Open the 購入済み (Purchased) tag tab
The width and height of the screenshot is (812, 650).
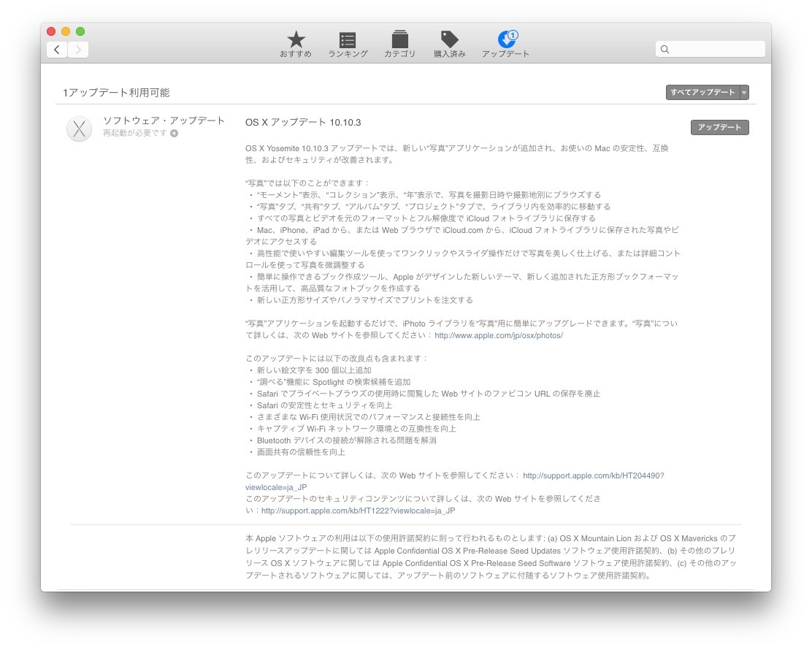(x=450, y=44)
